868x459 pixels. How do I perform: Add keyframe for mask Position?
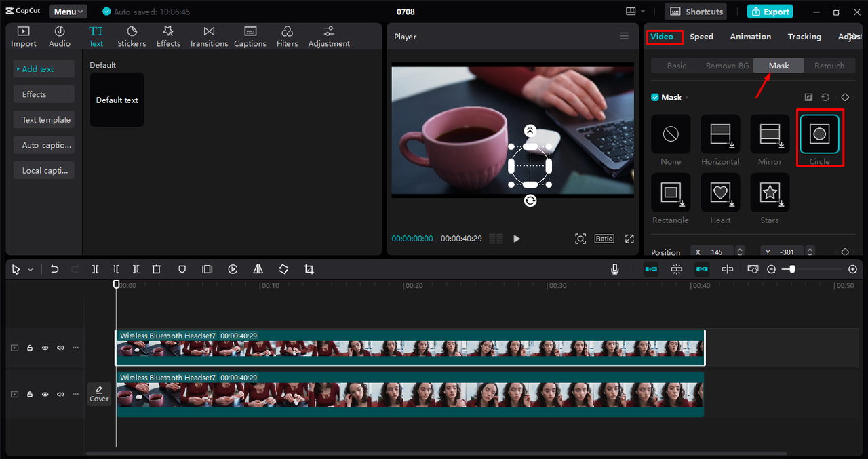[x=845, y=252]
